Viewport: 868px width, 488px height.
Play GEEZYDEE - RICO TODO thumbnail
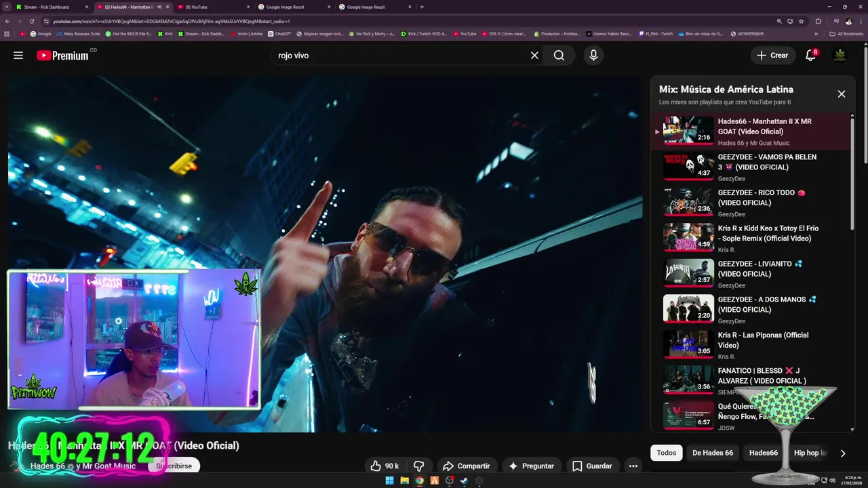pyautogui.click(x=688, y=201)
